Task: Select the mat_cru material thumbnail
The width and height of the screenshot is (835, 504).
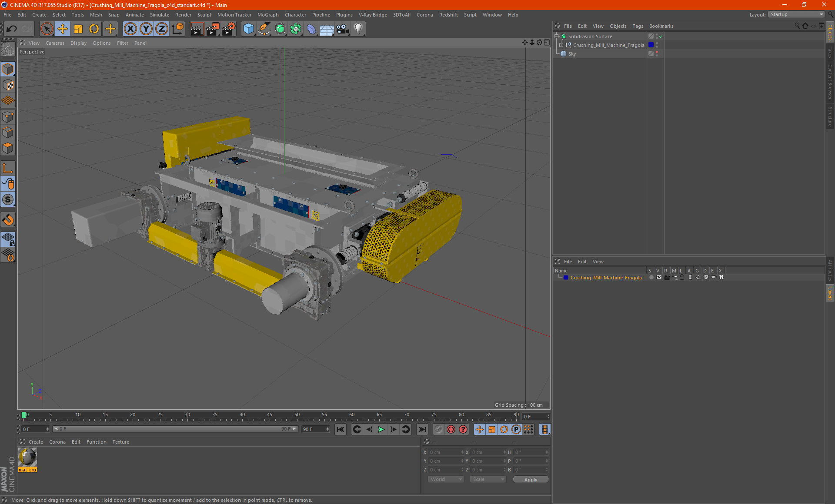Action: point(27,460)
